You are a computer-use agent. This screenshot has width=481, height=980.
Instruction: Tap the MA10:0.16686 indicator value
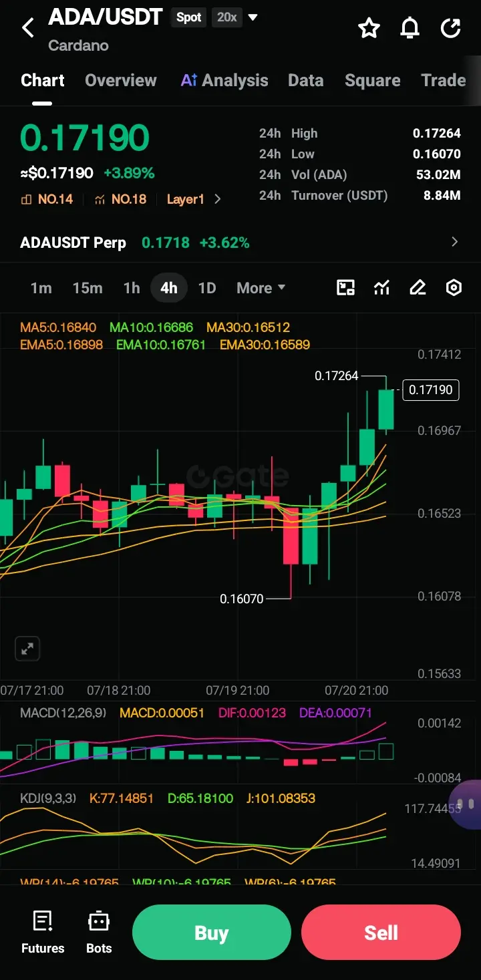pos(151,327)
